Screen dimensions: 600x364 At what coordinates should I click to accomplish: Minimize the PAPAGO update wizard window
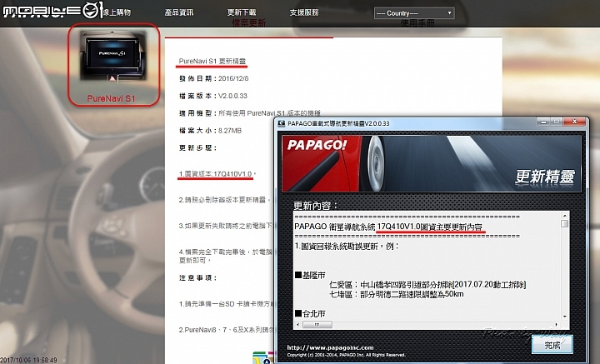click(543, 122)
